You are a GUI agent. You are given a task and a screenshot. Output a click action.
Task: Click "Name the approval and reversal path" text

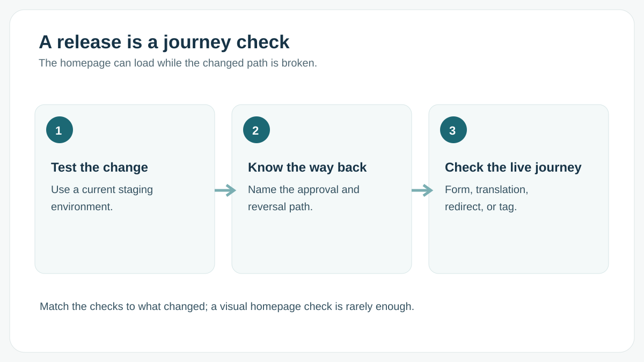[x=304, y=198]
